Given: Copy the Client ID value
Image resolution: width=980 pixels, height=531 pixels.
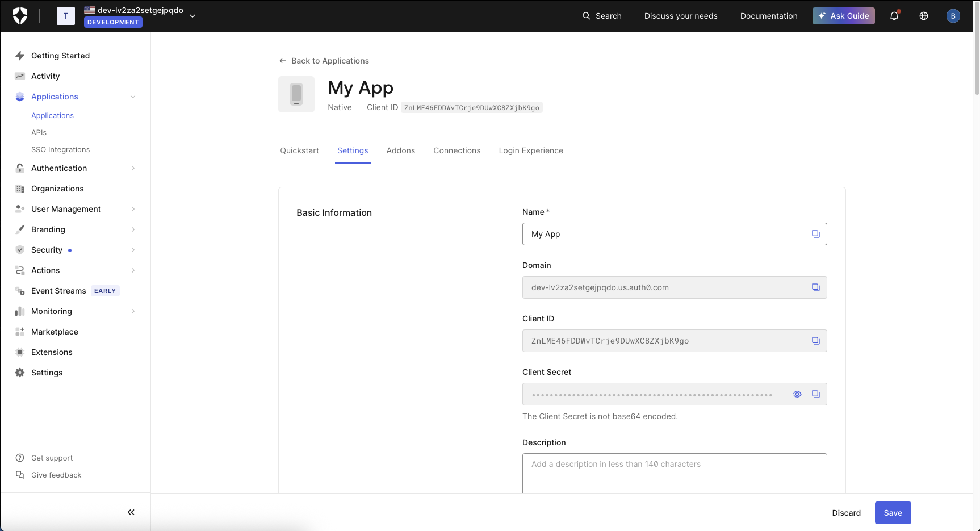Looking at the screenshot, I should click(x=816, y=340).
